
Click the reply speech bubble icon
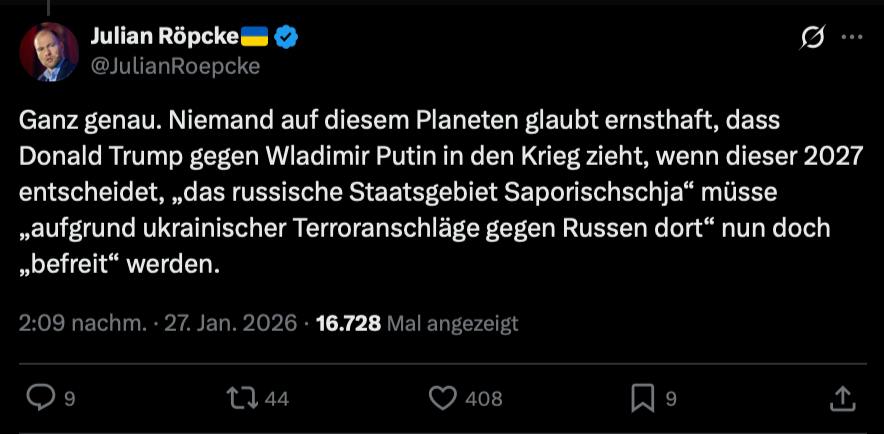38,398
